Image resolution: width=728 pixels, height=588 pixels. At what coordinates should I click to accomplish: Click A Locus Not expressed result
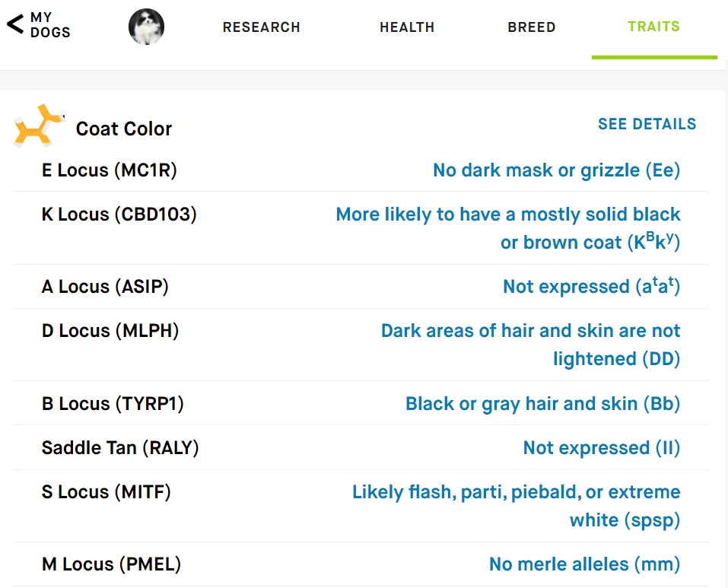click(592, 286)
